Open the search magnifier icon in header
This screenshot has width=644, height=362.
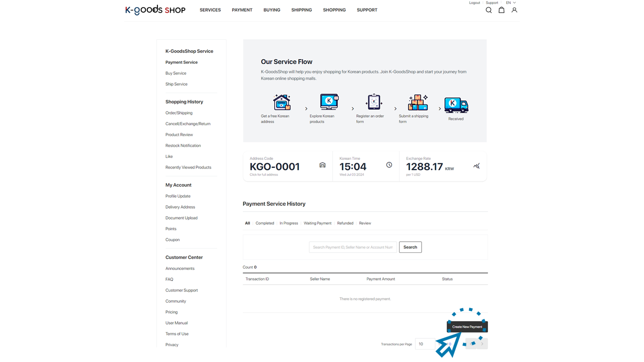pyautogui.click(x=489, y=10)
